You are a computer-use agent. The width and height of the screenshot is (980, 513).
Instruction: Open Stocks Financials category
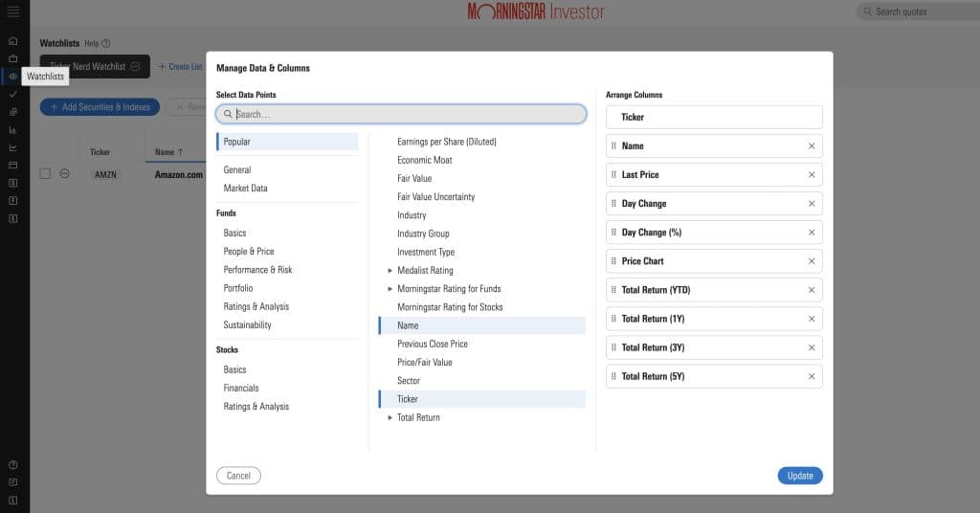pyautogui.click(x=240, y=388)
